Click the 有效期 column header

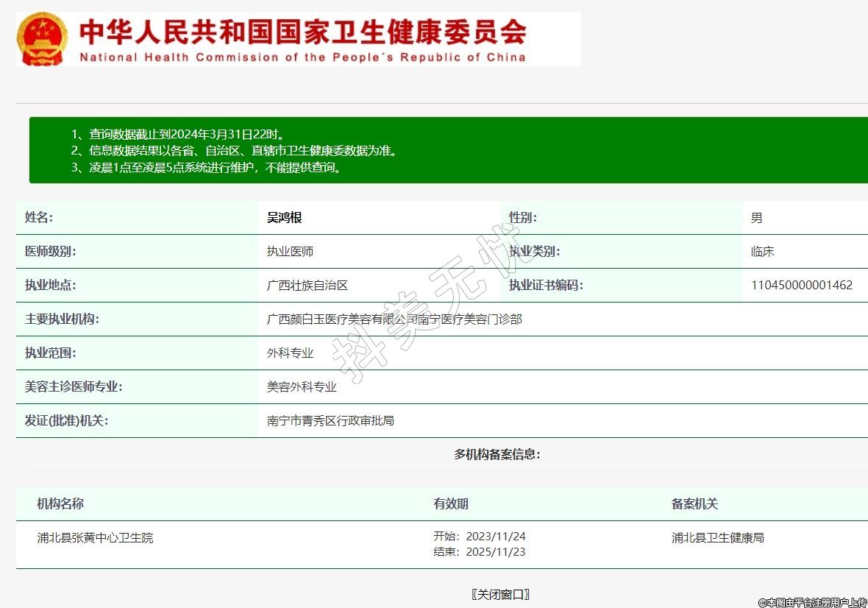tap(450, 504)
